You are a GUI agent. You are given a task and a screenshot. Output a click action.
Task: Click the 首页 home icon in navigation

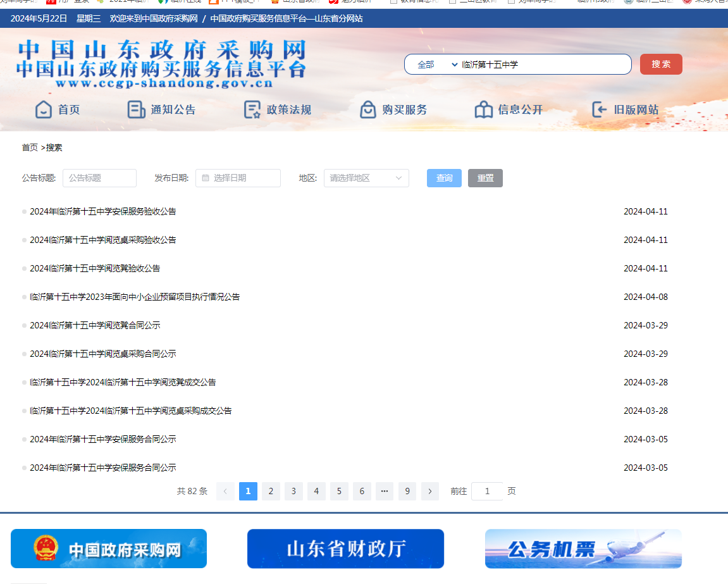43,109
